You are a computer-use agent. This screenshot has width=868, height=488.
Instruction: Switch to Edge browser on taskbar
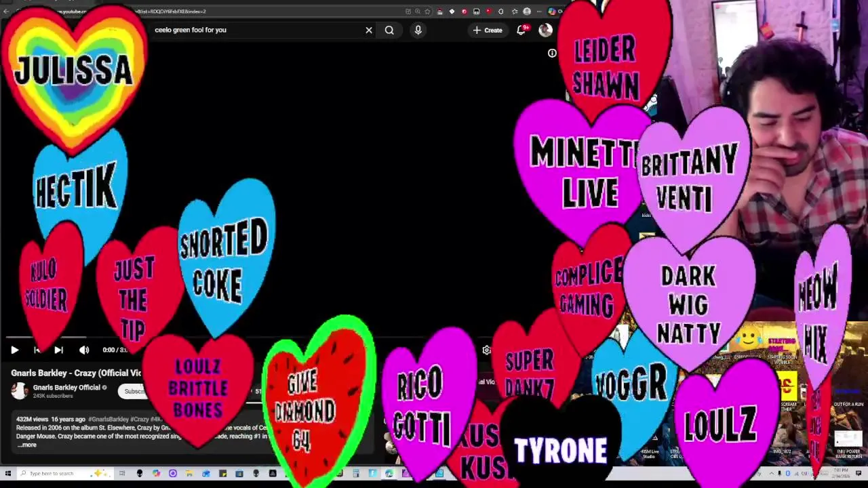[389, 473]
